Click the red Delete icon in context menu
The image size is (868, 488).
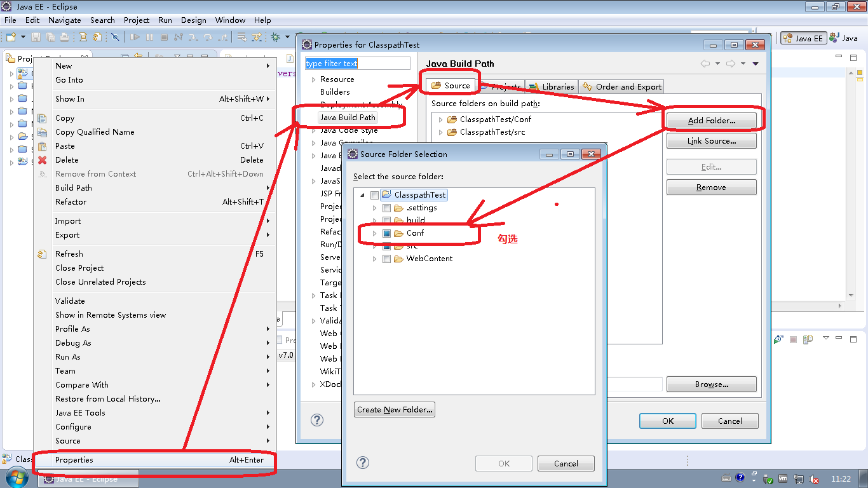coord(42,160)
